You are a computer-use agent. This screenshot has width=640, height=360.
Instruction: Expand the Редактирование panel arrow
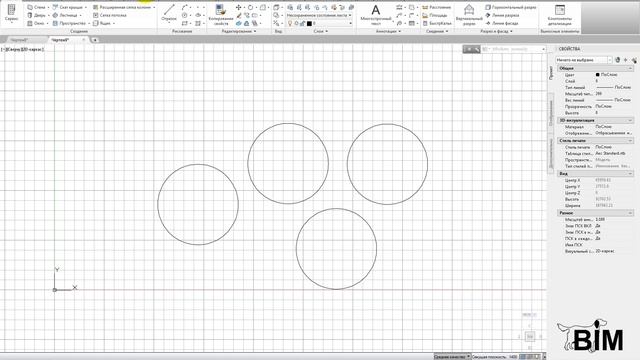[x=255, y=31]
